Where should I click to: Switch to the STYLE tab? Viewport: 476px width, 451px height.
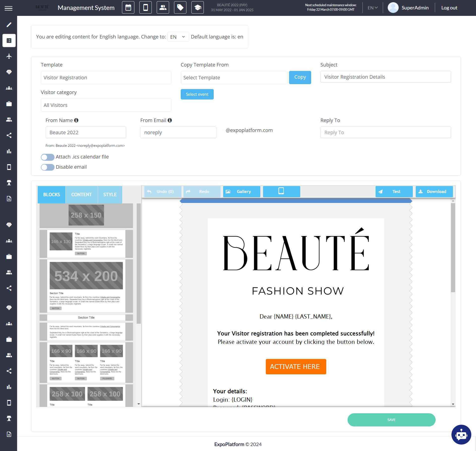(110, 195)
